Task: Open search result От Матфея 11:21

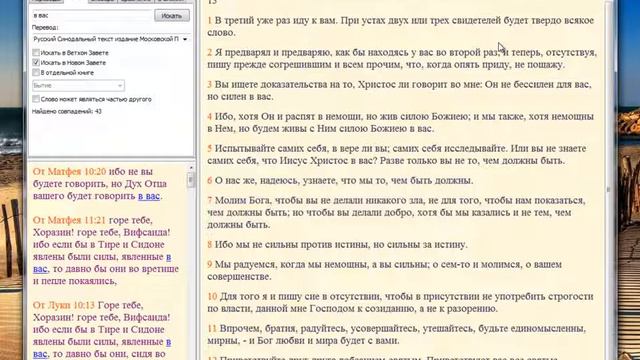Action: 69,220
